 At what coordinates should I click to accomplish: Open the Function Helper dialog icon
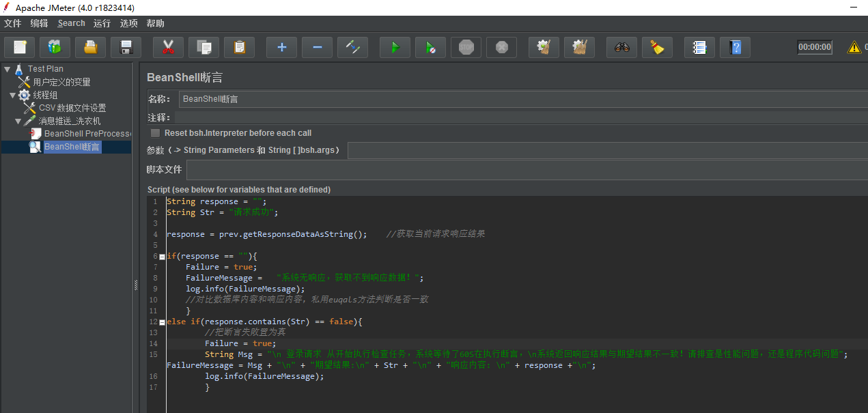pos(699,47)
